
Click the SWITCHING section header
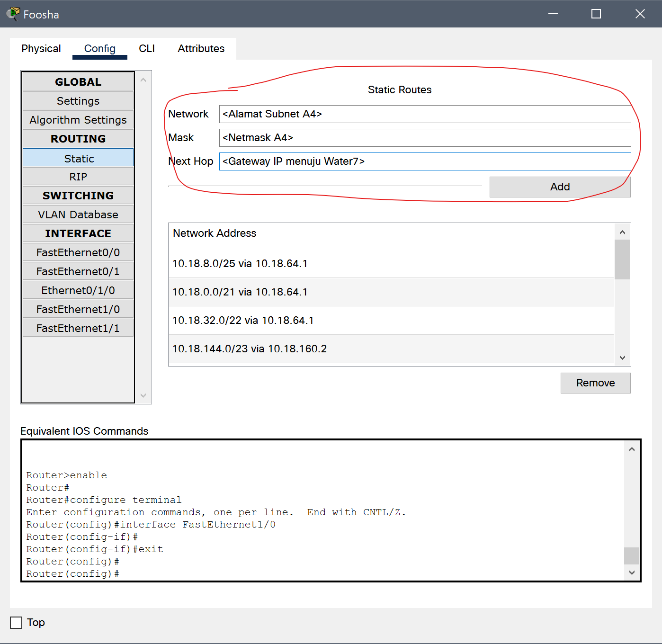tap(78, 195)
